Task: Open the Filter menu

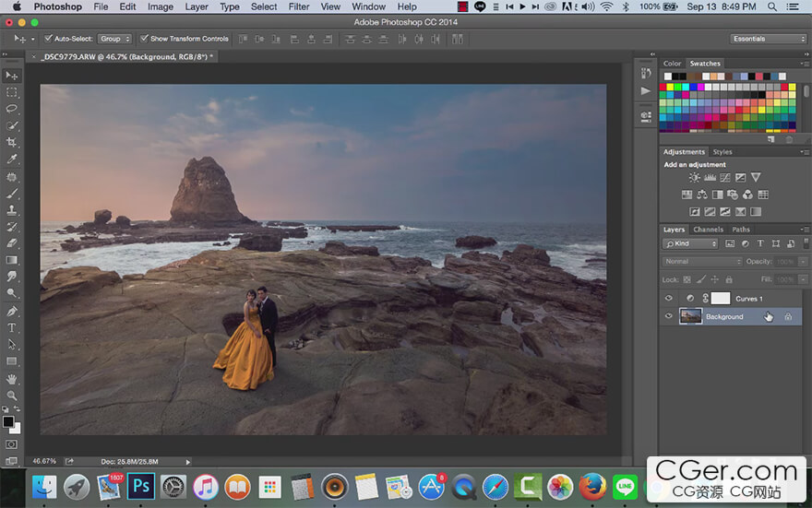Action: pos(298,6)
